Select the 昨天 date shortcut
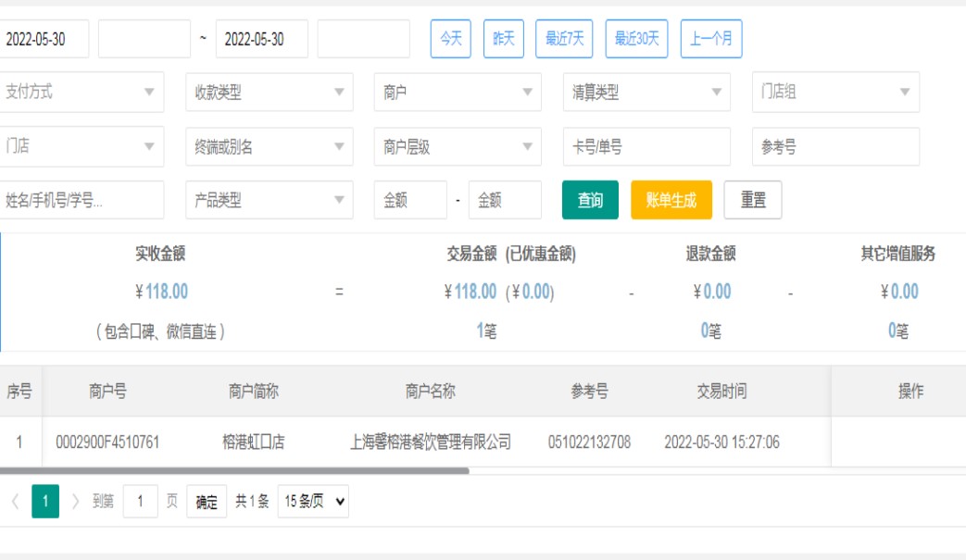Viewport: 966px width, 560px height. [503, 39]
